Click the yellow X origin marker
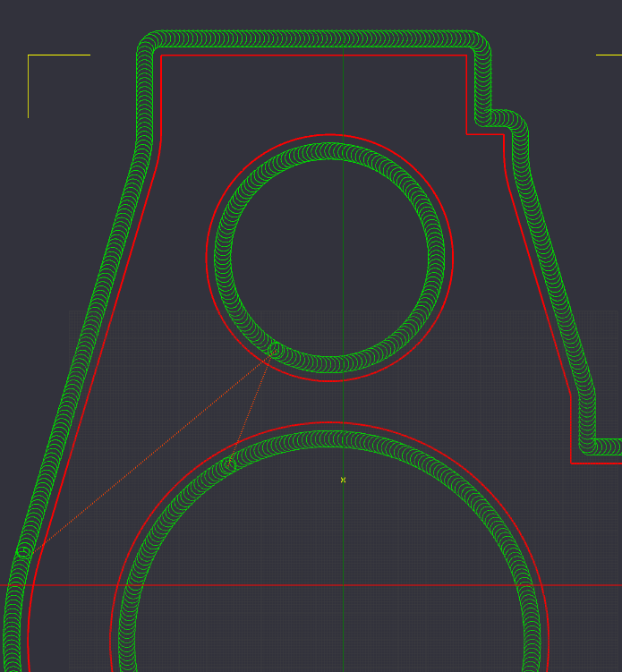 (x=343, y=480)
